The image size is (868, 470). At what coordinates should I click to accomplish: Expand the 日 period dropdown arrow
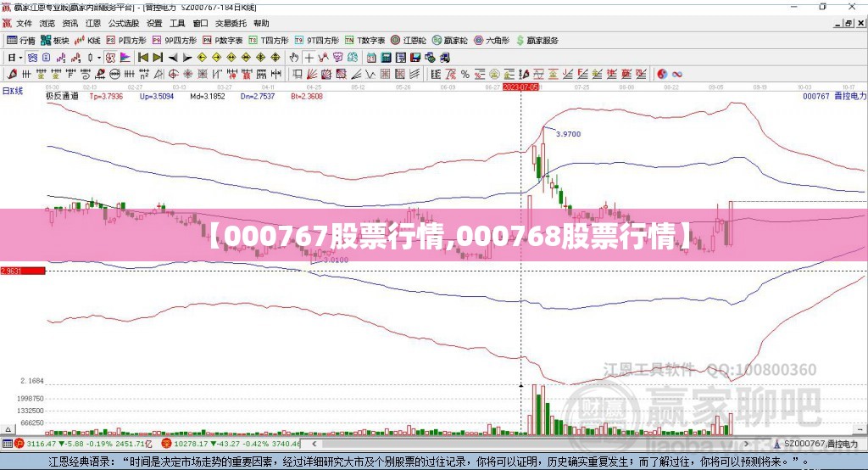point(21,58)
